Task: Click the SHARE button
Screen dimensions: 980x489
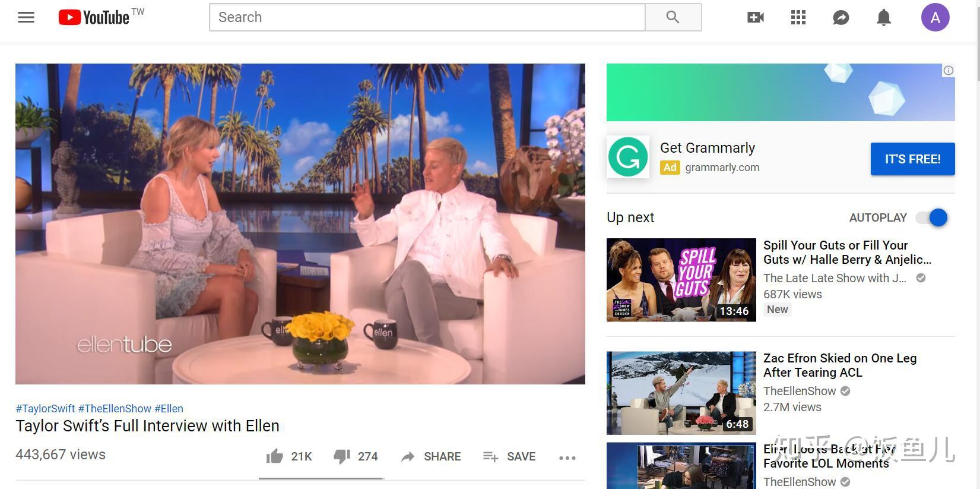Action: coord(431,456)
